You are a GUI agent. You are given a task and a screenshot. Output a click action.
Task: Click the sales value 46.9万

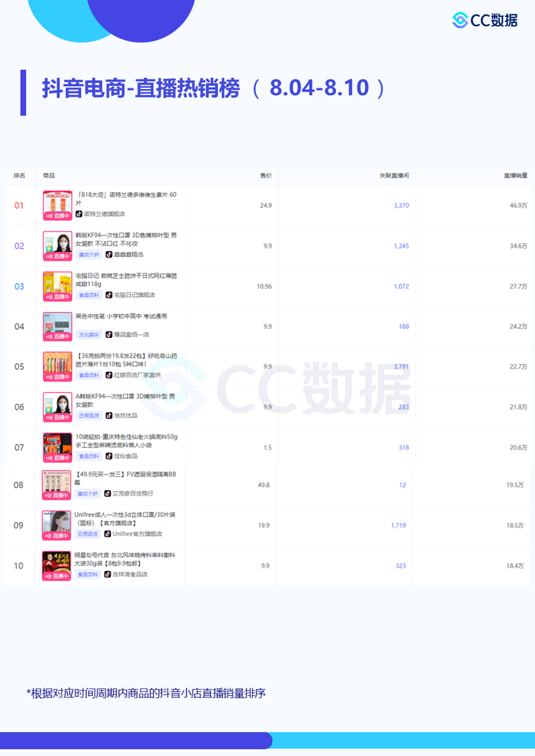pyautogui.click(x=519, y=206)
